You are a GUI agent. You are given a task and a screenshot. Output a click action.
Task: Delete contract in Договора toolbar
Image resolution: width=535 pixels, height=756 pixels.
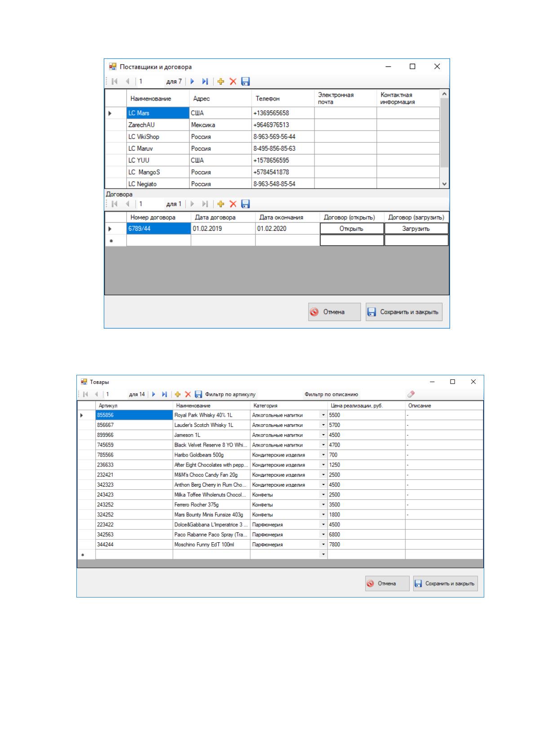[233, 204]
